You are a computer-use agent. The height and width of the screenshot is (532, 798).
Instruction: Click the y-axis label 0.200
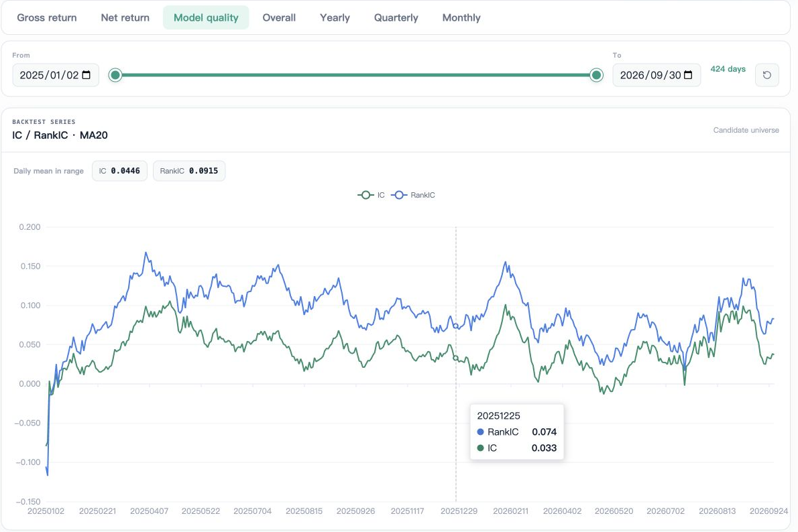pyautogui.click(x=30, y=227)
